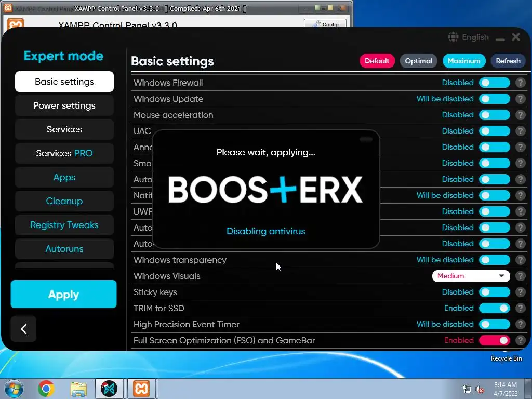
Task: Toggle TRIM for SSD switch
Action: click(x=495, y=308)
